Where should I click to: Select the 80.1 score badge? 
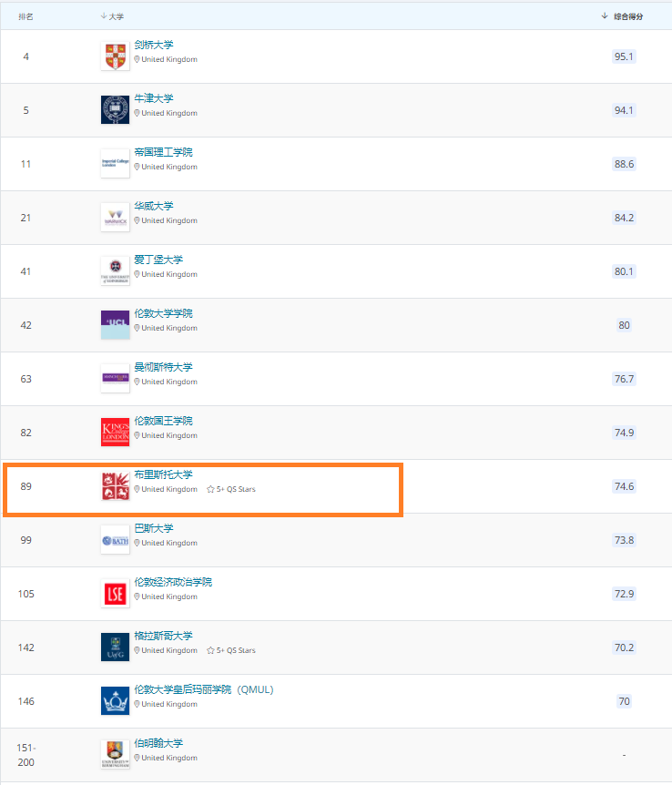(624, 271)
